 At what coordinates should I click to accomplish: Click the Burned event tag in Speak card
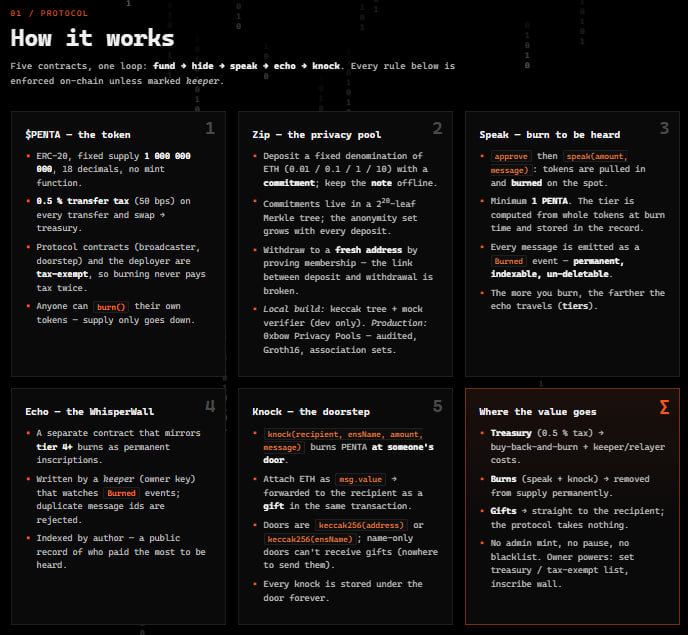(509, 261)
